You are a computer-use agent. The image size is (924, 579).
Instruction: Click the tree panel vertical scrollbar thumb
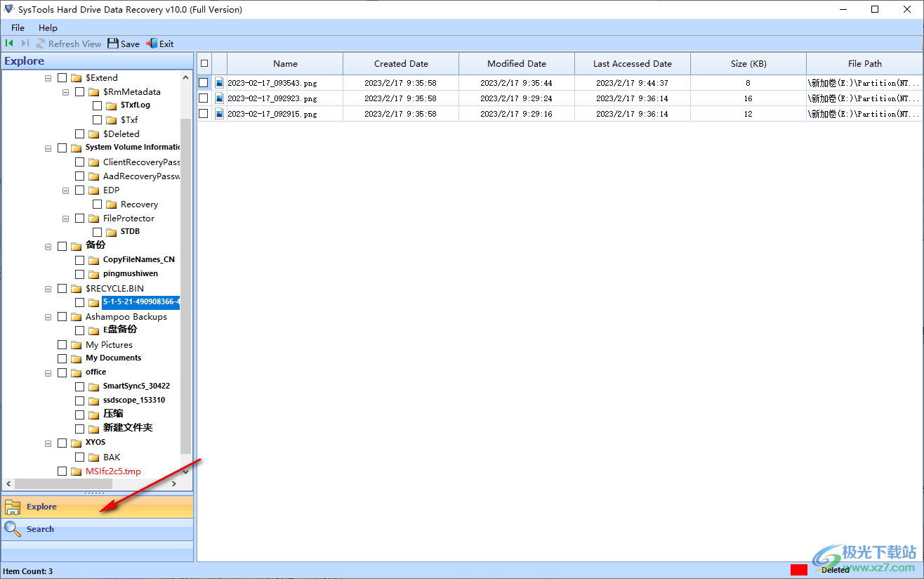(x=186, y=285)
